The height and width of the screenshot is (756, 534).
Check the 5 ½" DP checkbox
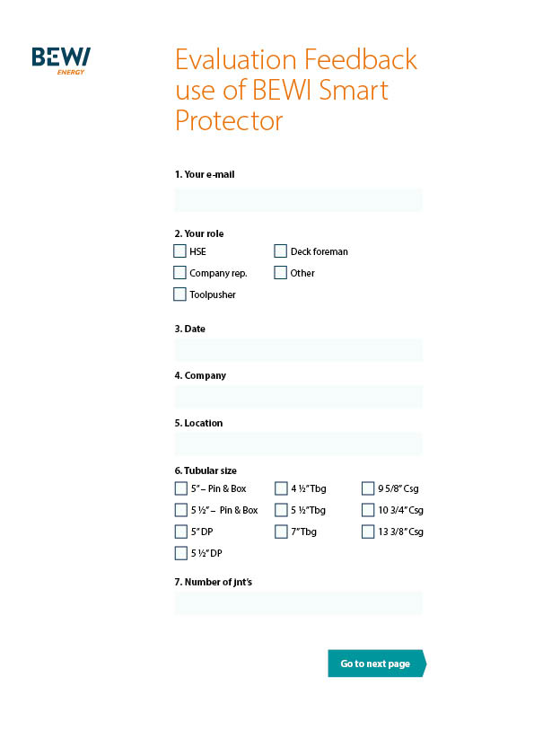click(x=181, y=553)
